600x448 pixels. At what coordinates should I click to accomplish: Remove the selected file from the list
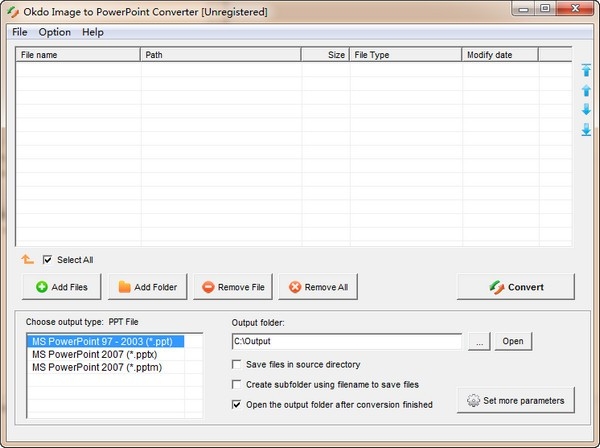pos(233,287)
